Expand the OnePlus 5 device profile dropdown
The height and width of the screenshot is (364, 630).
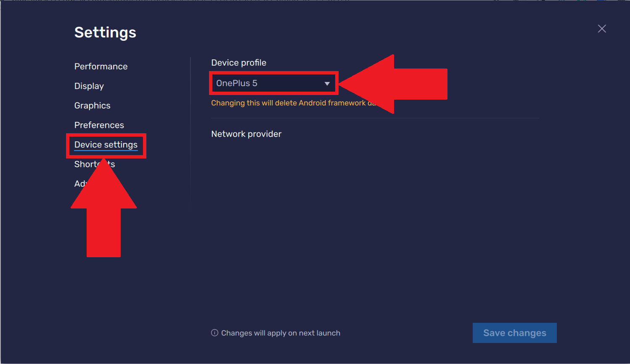[x=273, y=83]
